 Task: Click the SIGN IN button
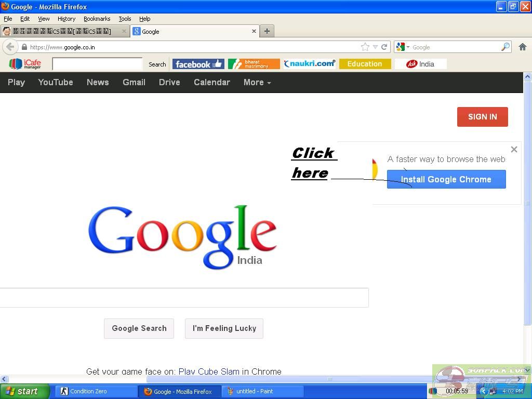click(x=482, y=117)
